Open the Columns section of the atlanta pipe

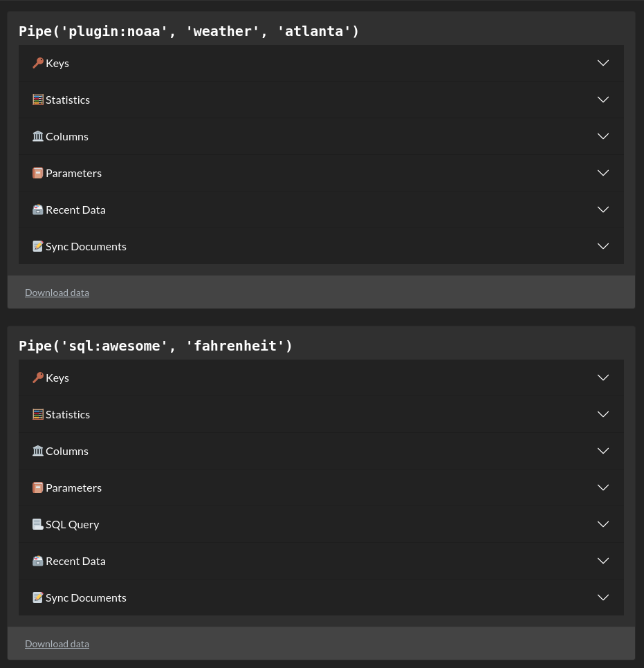pos(67,136)
